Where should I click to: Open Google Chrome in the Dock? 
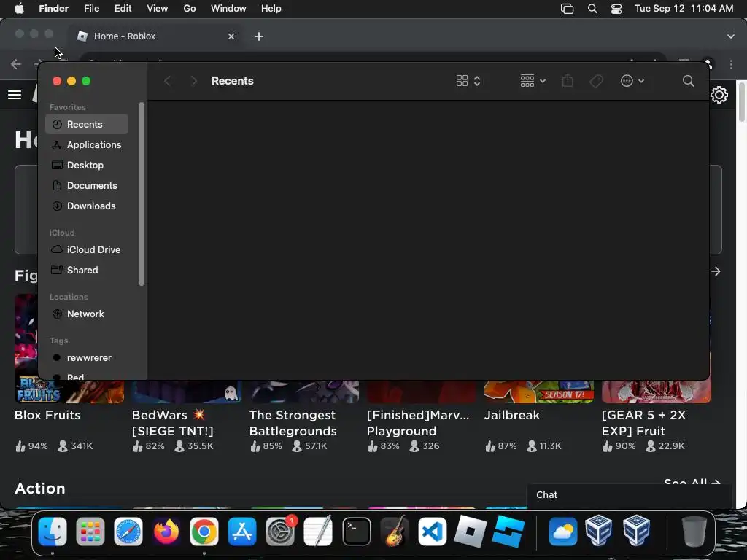[x=204, y=532]
